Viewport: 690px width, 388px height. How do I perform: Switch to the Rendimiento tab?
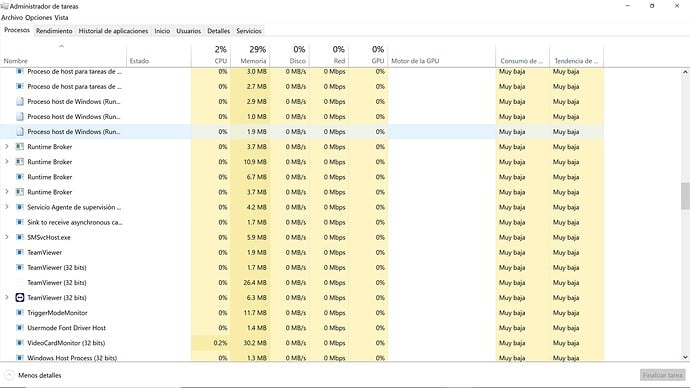[x=54, y=31]
